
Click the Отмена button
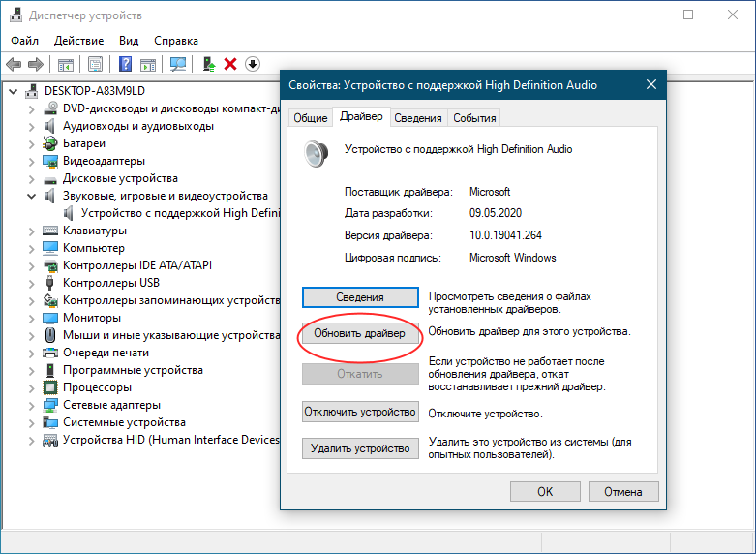pyautogui.click(x=623, y=491)
